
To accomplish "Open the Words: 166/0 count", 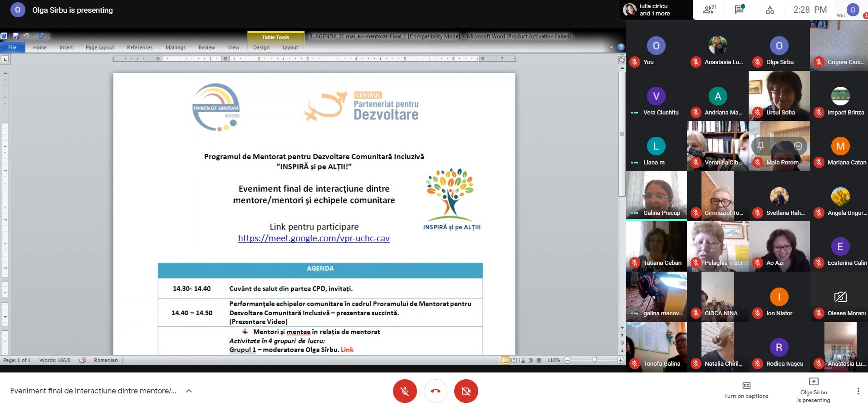I will (55, 360).
